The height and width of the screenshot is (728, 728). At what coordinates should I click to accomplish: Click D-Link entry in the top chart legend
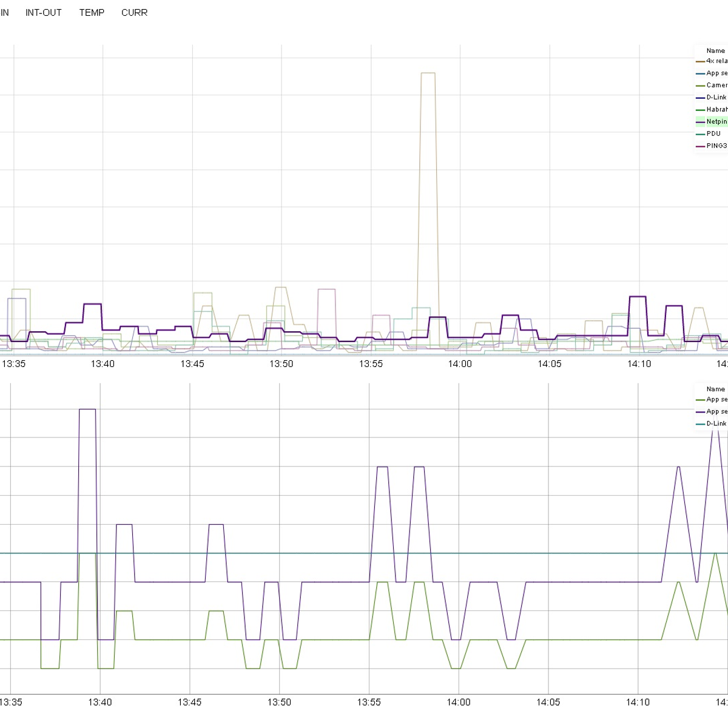pyautogui.click(x=716, y=98)
